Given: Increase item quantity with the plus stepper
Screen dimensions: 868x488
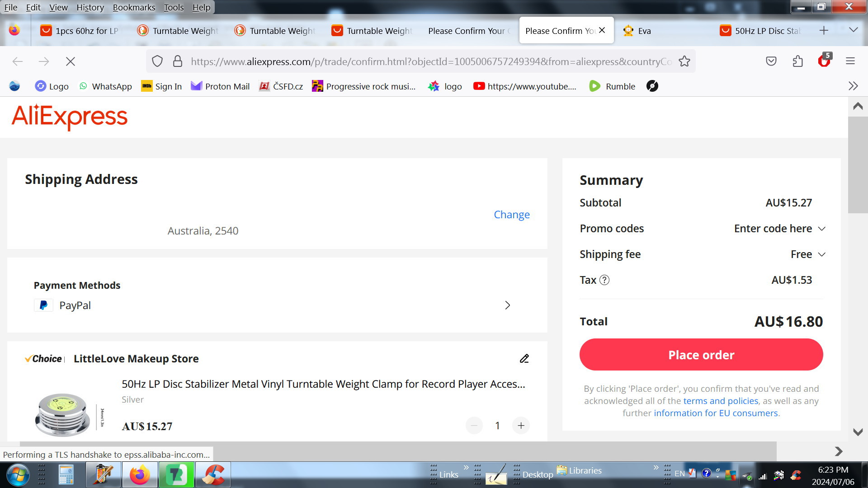Looking at the screenshot, I should click(521, 425).
